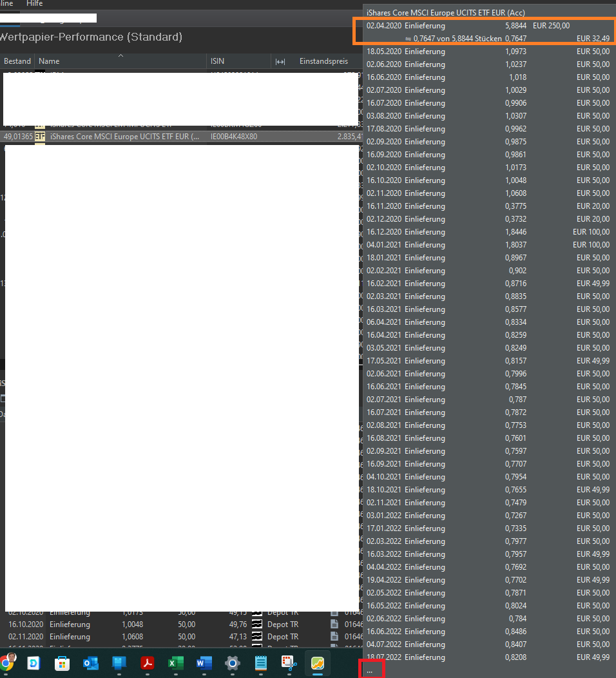Click the 06.04.2021 Einlieferung tooltip entry
616x678 pixels.
click(488, 322)
